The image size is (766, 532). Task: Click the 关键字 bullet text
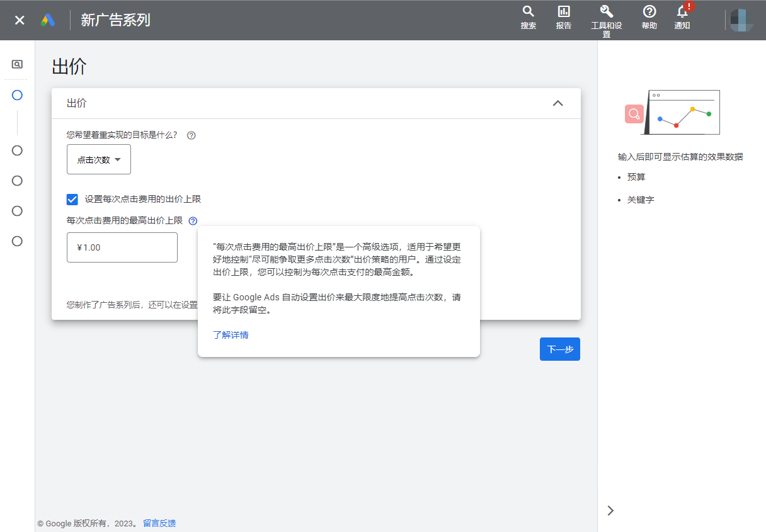click(641, 200)
